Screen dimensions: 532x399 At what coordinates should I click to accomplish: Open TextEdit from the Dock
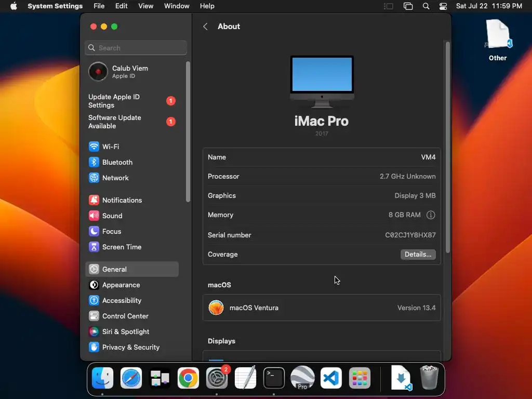tap(245, 378)
